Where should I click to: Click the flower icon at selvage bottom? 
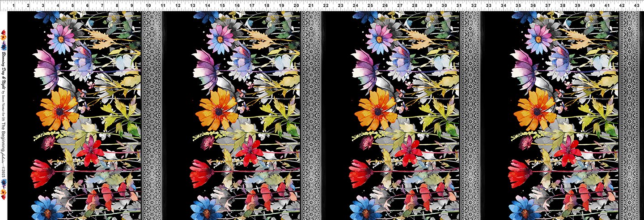click(4, 194)
